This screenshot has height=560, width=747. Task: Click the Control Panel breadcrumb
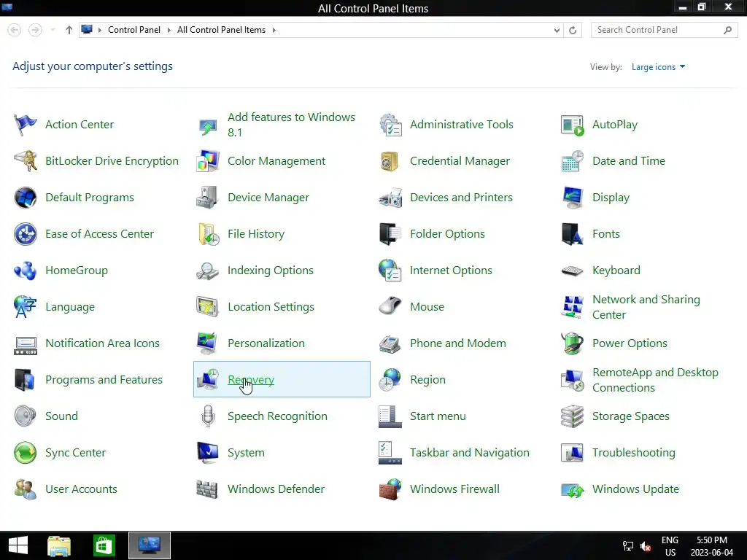[134, 30]
